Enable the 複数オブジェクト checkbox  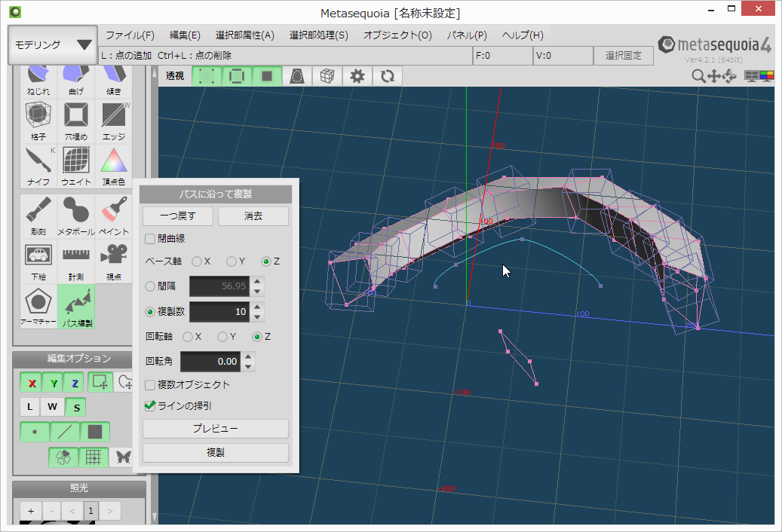coord(149,385)
